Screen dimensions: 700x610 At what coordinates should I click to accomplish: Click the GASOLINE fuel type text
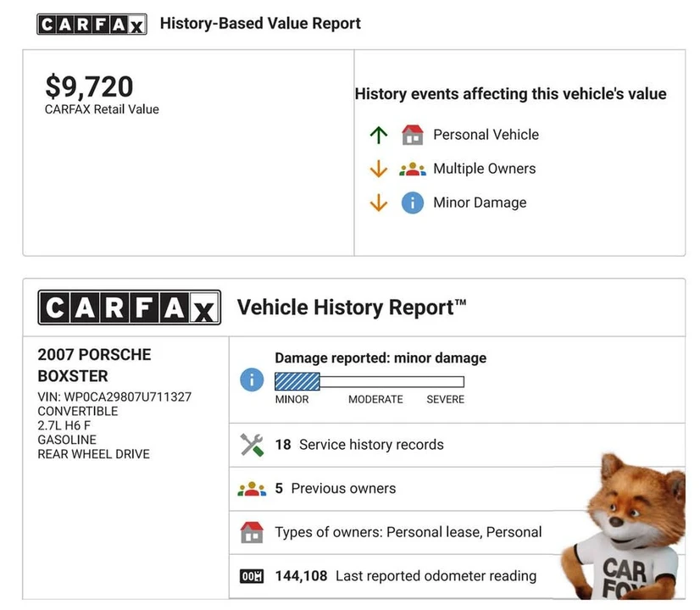67,440
